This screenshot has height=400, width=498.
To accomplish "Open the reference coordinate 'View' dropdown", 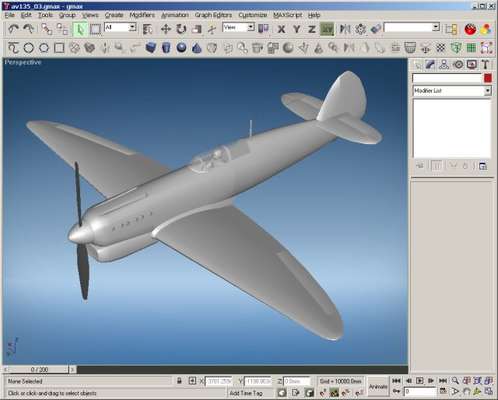I will [x=238, y=27].
